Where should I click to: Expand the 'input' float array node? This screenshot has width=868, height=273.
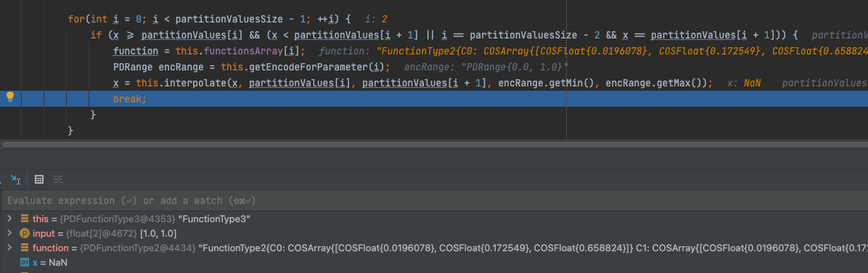tap(9, 234)
